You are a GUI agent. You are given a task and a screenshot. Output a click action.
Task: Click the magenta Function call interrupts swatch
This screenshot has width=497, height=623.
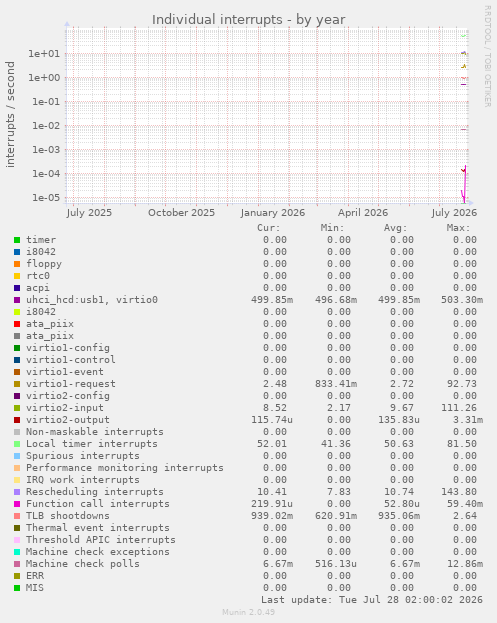coord(17,504)
